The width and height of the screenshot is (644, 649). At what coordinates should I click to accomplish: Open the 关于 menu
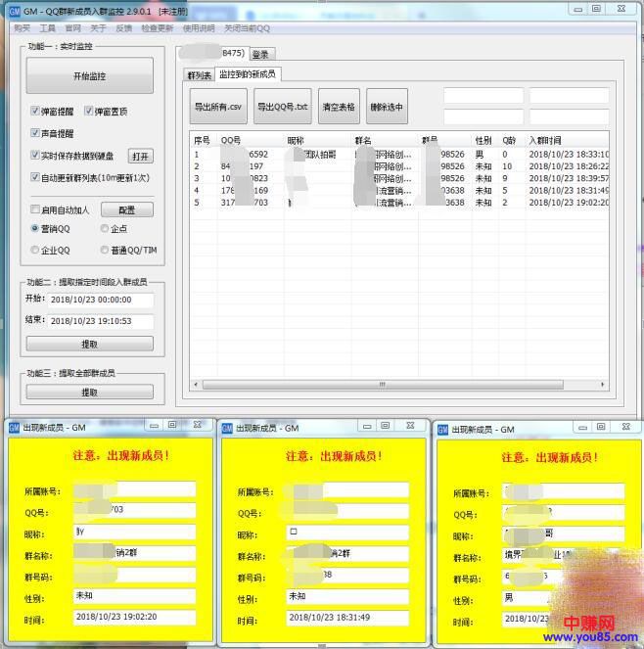(x=98, y=28)
